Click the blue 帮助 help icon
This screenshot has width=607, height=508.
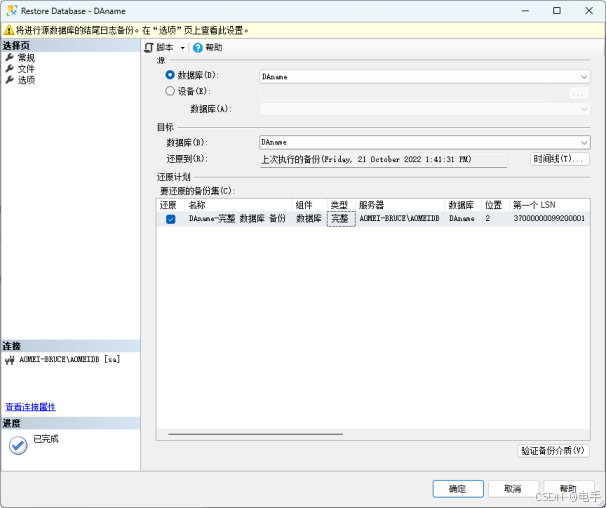click(x=198, y=47)
